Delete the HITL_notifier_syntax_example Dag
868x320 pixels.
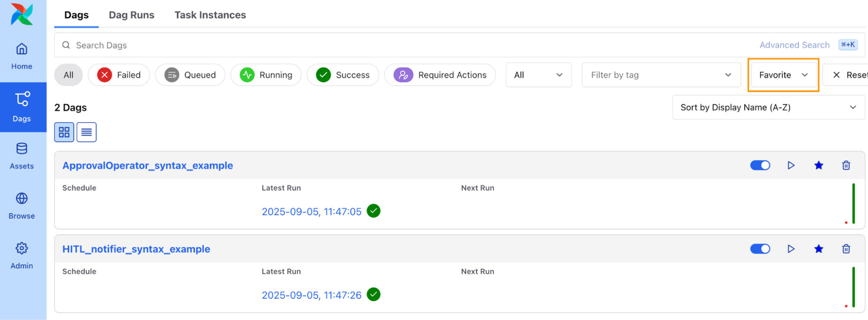(x=846, y=249)
